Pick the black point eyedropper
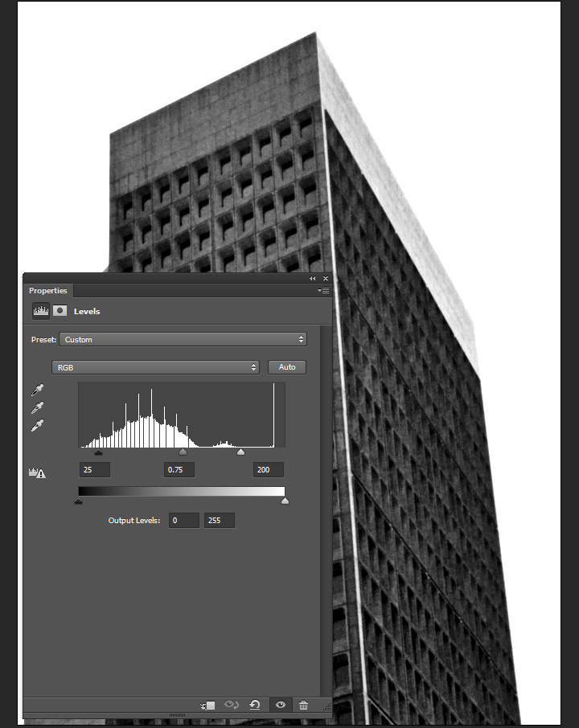Screen dimensions: 579x728 37,390
